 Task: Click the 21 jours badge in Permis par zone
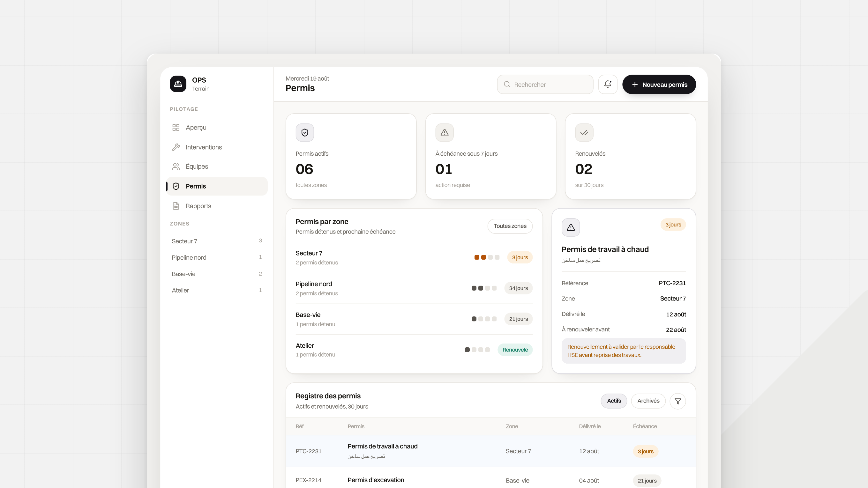pos(518,319)
